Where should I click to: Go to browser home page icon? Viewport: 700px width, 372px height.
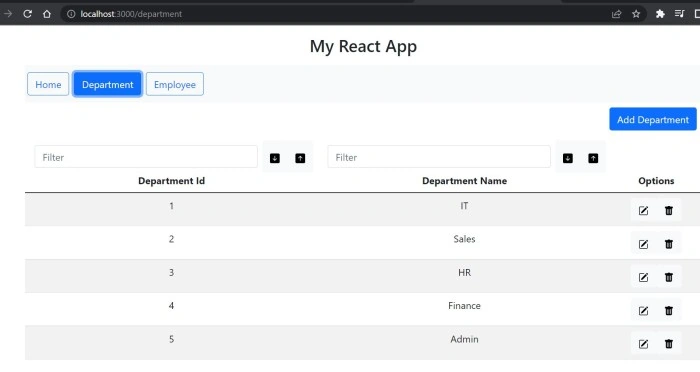click(x=47, y=14)
